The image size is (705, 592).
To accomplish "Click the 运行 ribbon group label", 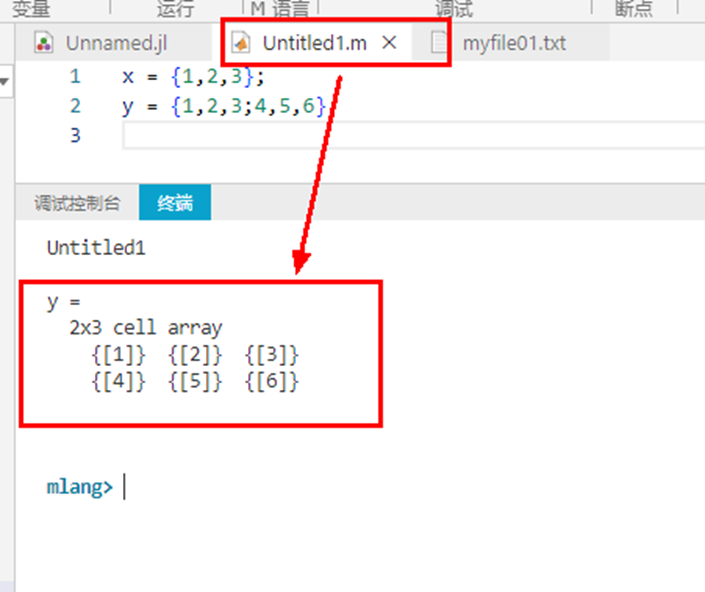I will point(176,9).
